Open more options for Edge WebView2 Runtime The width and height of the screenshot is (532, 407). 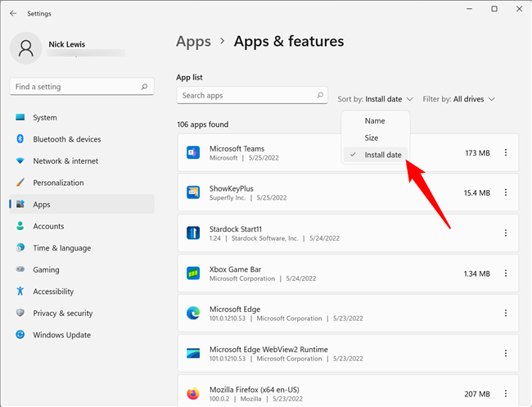point(506,354)
